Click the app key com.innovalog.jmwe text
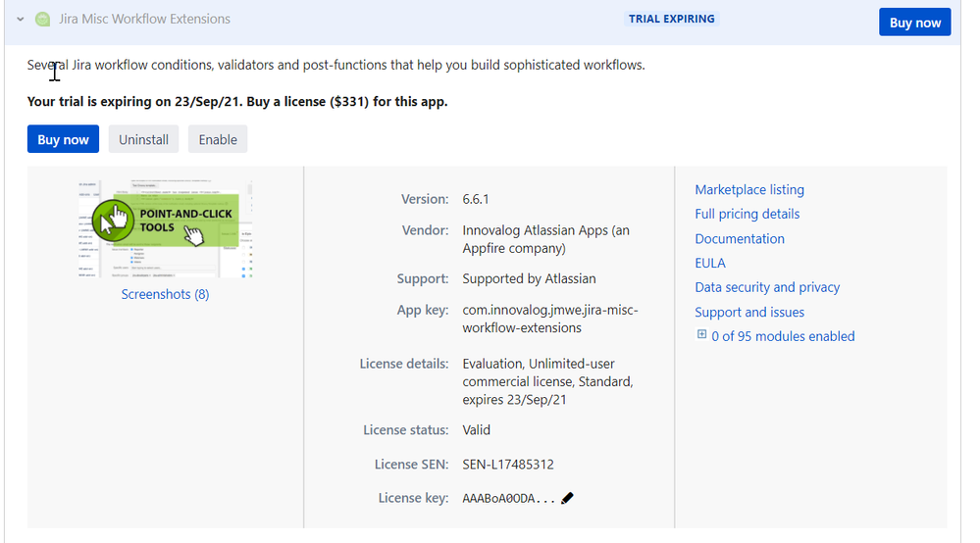 (550, 319)
